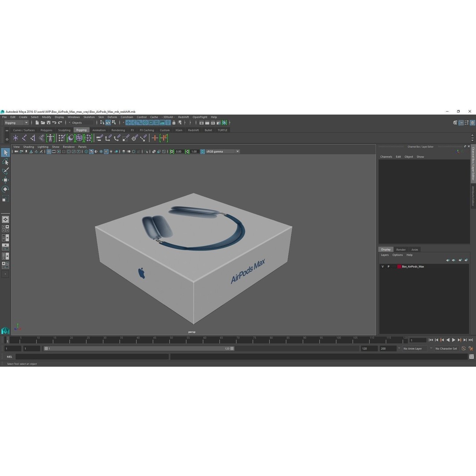The image size is (476, 476).
Task: Switch to the Render layer tab
Action: pos(401,249)
